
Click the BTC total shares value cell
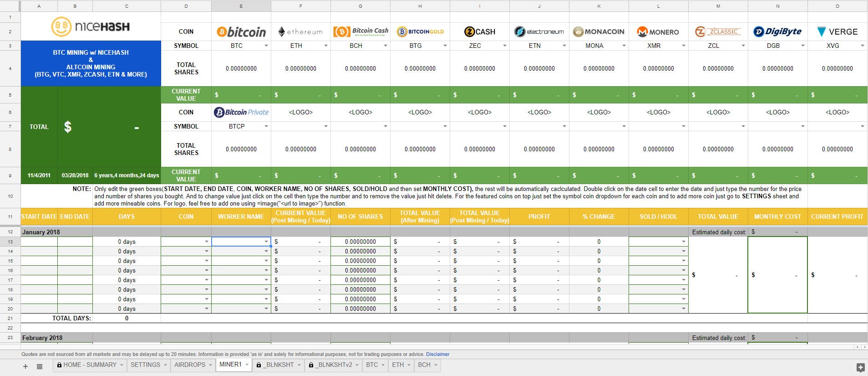(241, 68)
